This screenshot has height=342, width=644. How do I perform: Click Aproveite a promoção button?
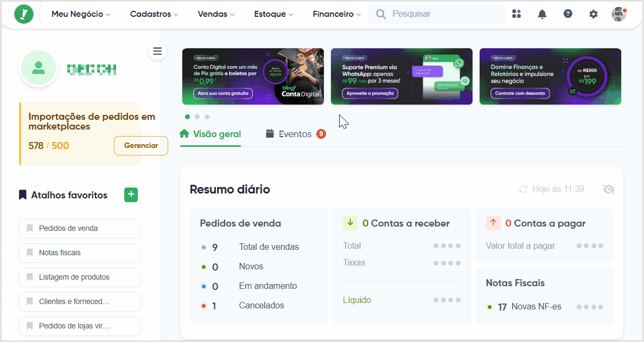click(x=370, y=94)
